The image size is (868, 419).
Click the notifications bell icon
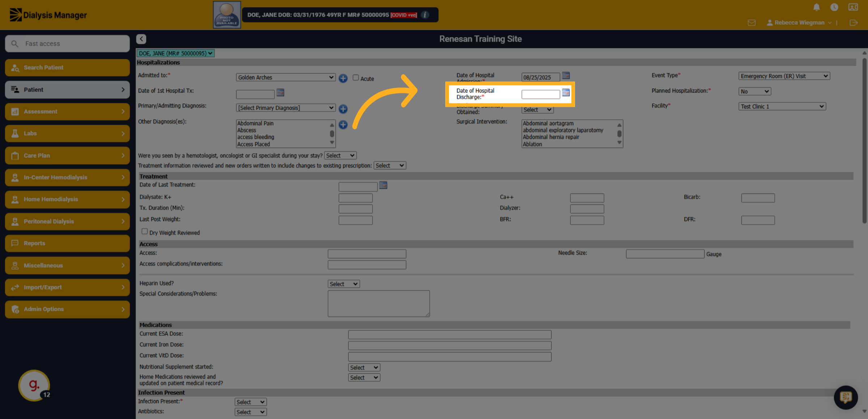coord(816,7)
